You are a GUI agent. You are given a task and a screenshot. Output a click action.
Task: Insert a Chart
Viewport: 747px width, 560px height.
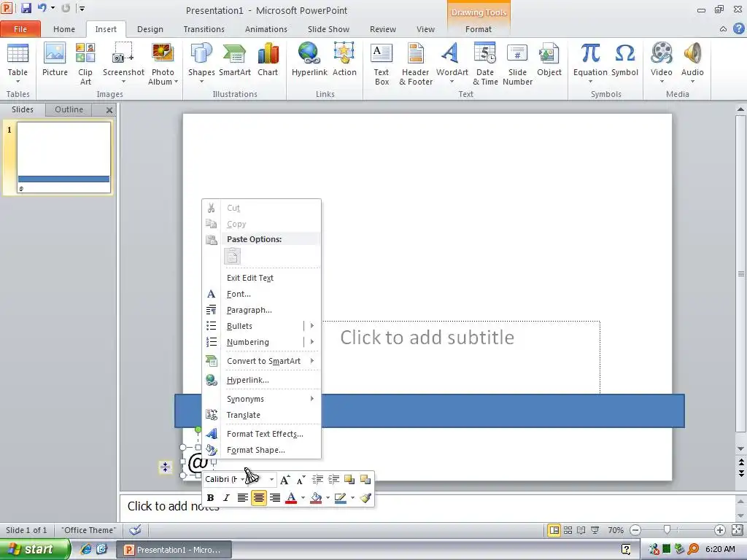268,60
